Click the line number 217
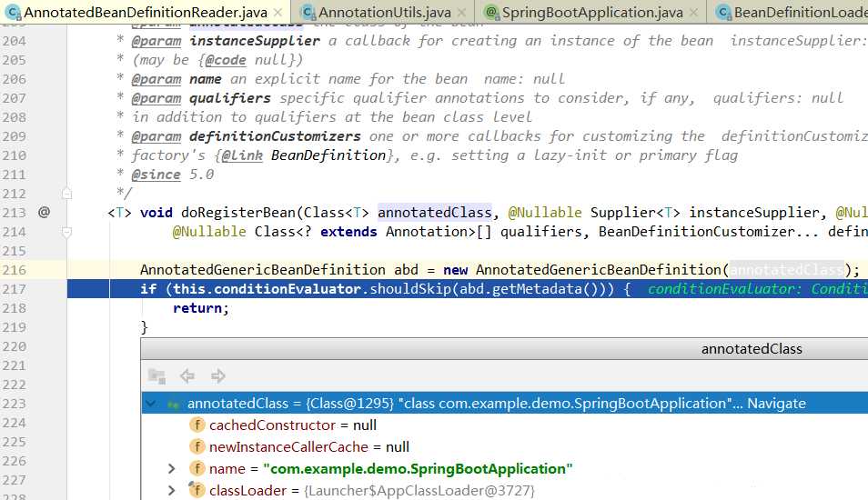The width and height of the screenshot is (868, 500). (14, 289)
